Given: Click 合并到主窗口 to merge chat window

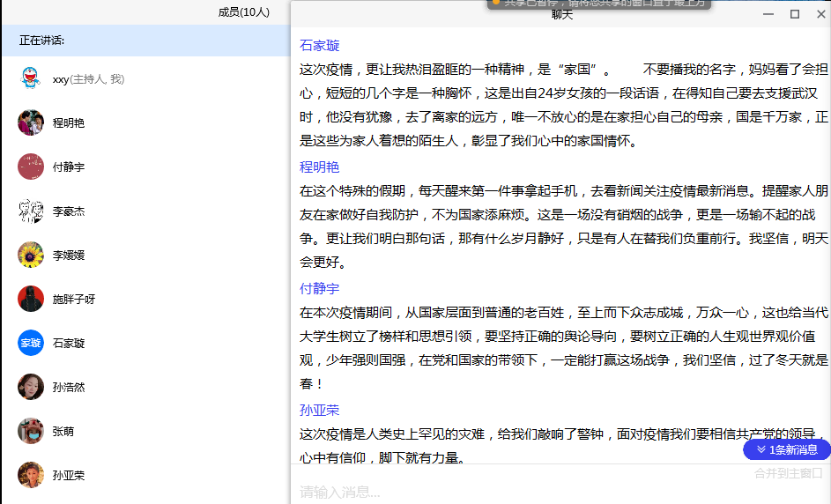Looking at the screenshot, I should [x=788, y=473].
